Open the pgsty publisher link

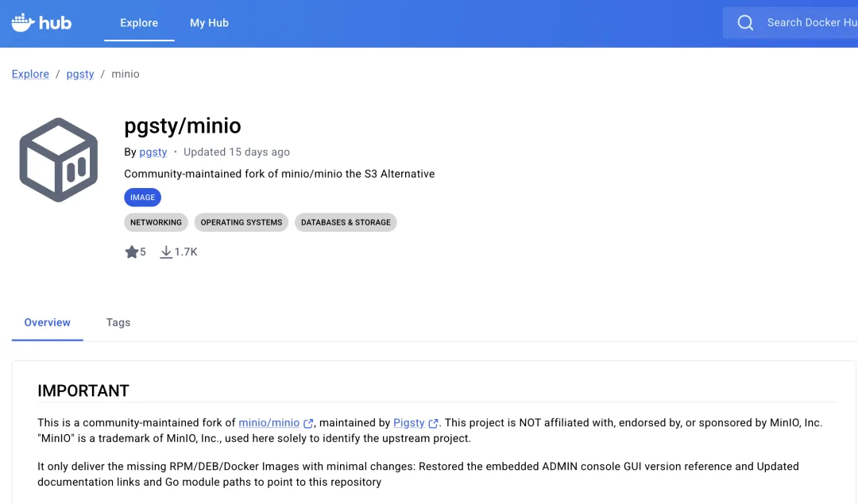point(153,152)
